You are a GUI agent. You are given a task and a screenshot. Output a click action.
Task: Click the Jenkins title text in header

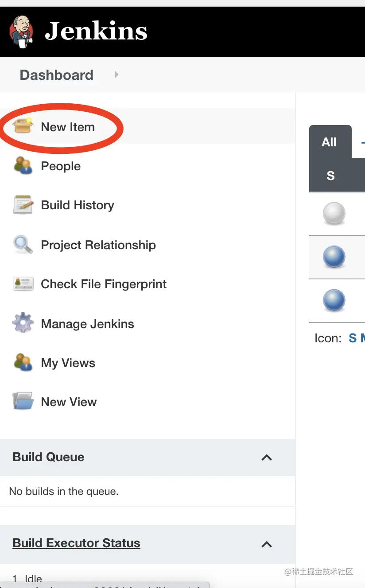click(x=96, y=31)
